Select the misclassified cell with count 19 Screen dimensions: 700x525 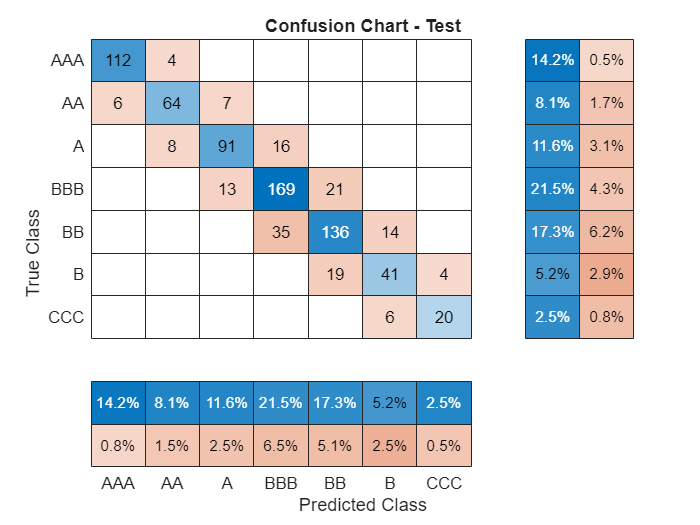point(335,274)
